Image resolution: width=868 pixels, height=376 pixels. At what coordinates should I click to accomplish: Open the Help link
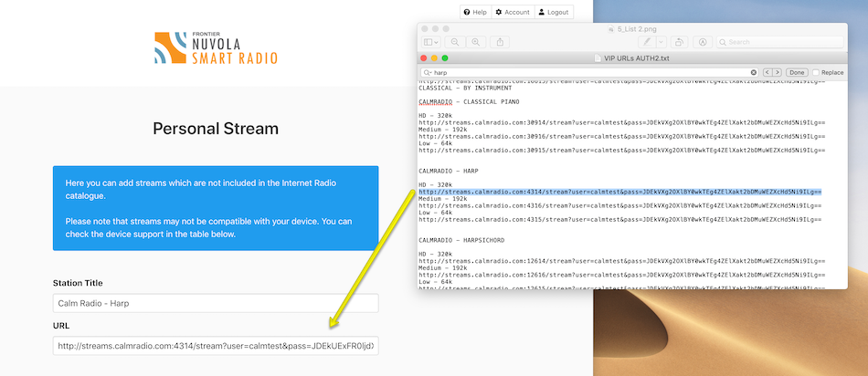click(475, 12)
